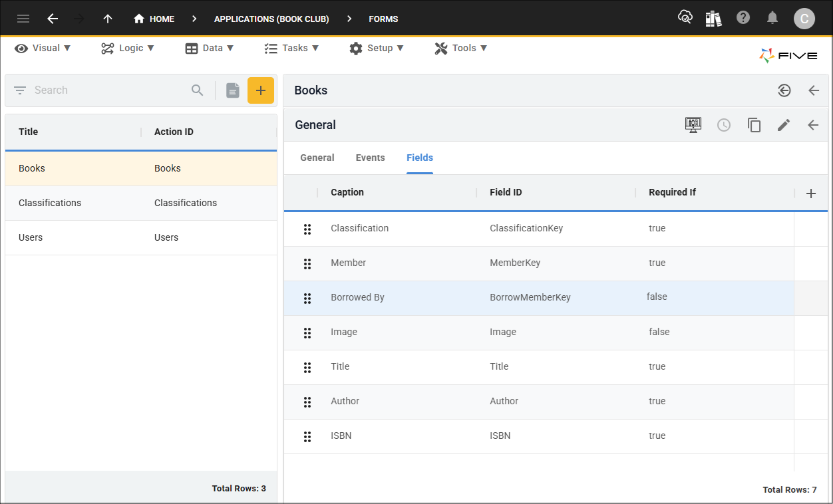Image resolution: width=833 pixels, height=504 pixels.
Task: Click the Action ID column header
Action: click(174, 132)
